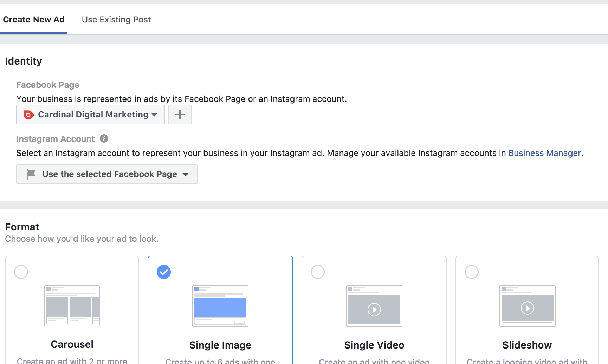The image size is (608, 364).
Task: Click the flag icon in the Instagram account selector
Action: pyautogui.click(x=31, y=174)
